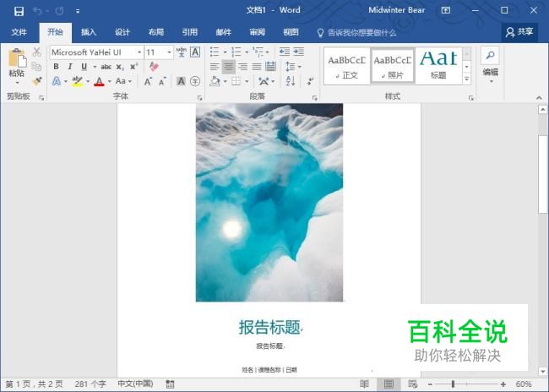Screen dimensions: 549x392
Task: Expand the highlight color dropdown arrow
Action: tap(88, 82)
